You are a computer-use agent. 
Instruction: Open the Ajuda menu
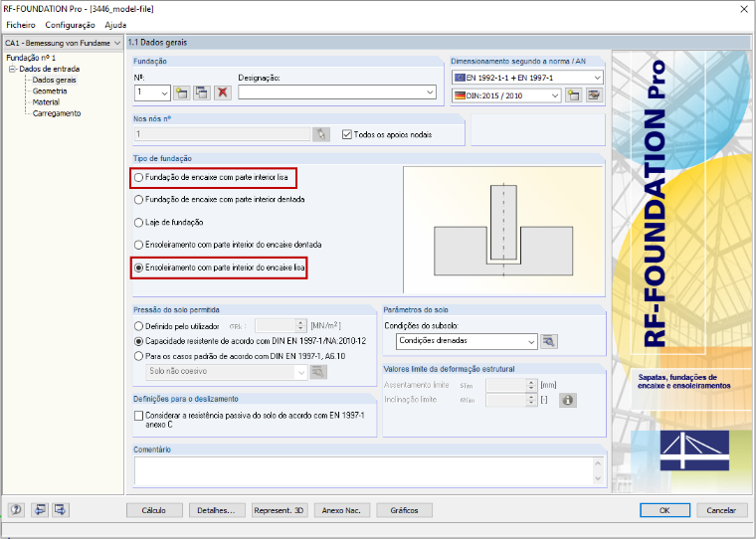click(x=115, y=25)
